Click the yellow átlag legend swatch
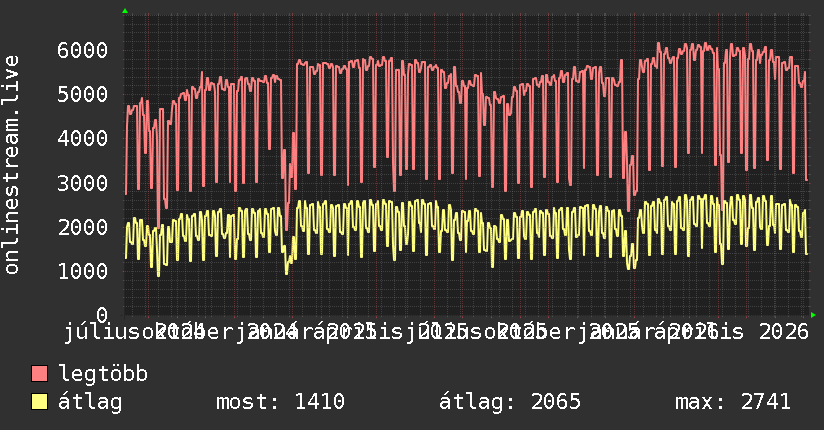 (40, 402)
